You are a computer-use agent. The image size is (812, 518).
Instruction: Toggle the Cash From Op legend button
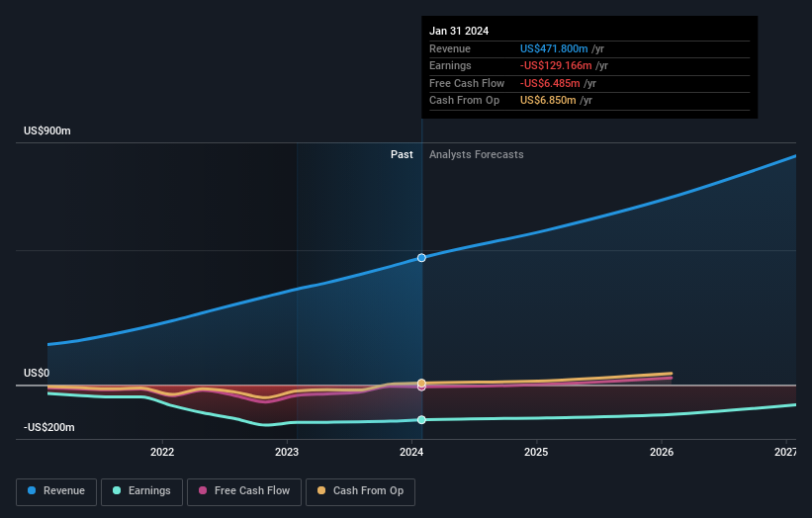click(360, 491)
